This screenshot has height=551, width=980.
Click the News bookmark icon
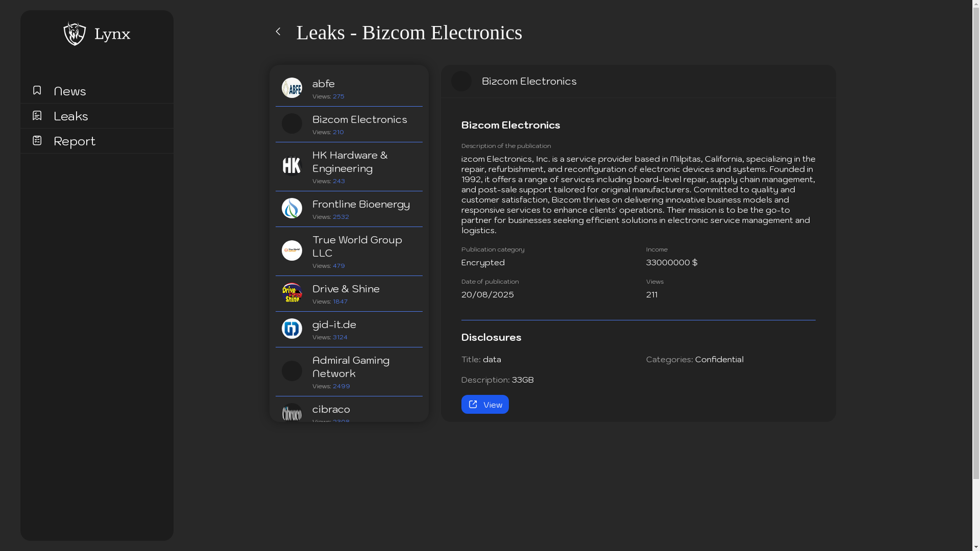point(37,90)
